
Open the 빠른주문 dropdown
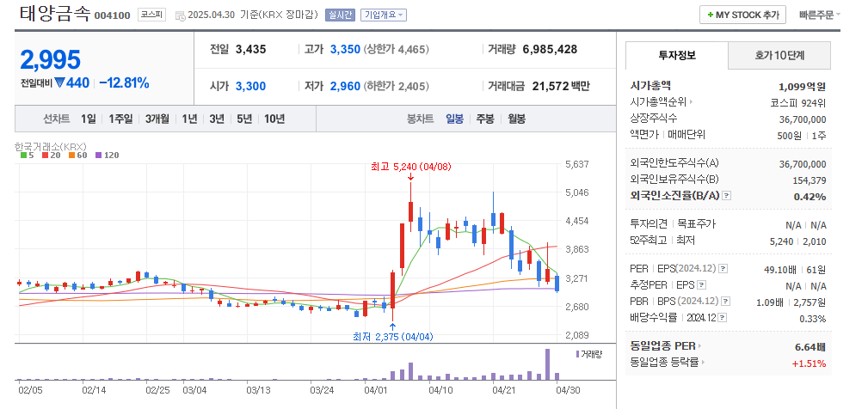(x=819, y=15)
